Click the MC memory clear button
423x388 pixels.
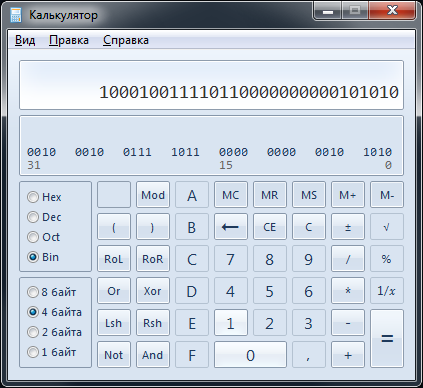231,195
